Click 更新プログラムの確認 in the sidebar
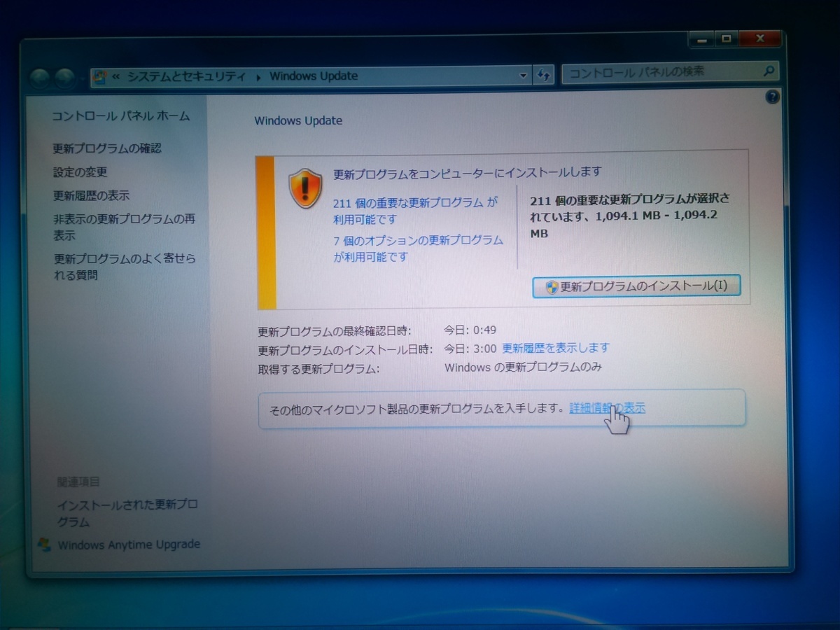This screenshot has height=630, width=840. [x=107, y=148]
